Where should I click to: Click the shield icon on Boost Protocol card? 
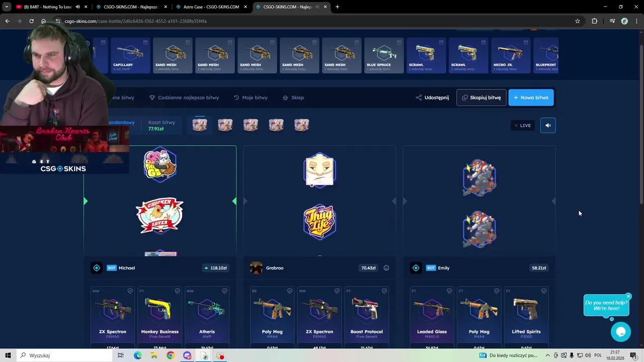coord(384,291)
